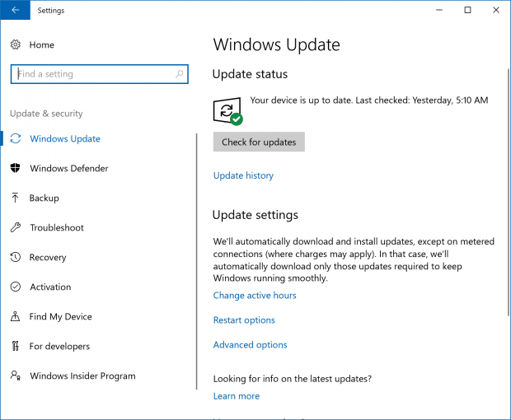Maximize the Settings window

[x=467, y=10]
